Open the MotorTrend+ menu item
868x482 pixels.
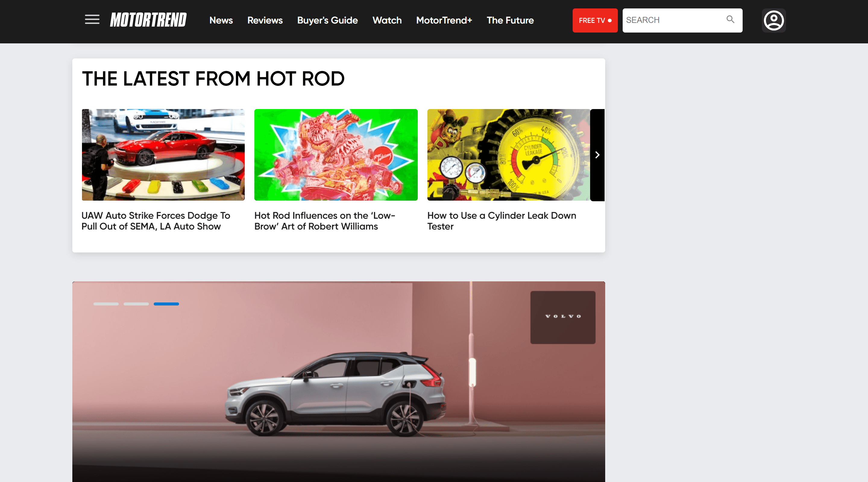pyautogui.click(x=444, y=20)
